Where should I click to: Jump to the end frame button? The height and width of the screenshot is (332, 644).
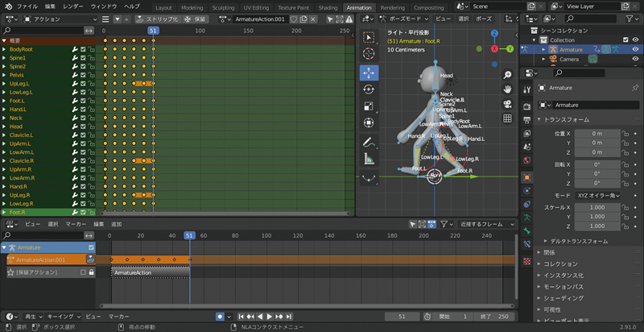(289, 317)
